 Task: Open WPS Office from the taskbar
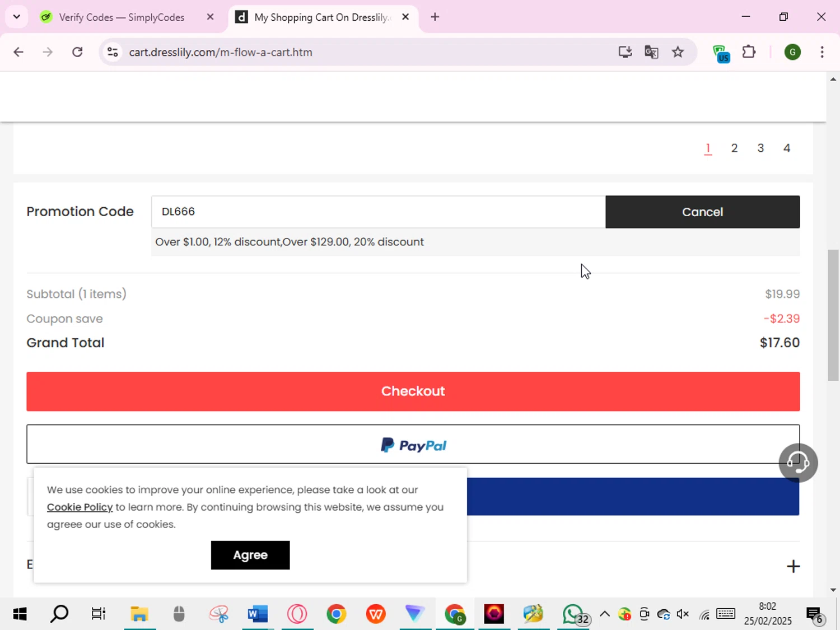tap(376, 614)
